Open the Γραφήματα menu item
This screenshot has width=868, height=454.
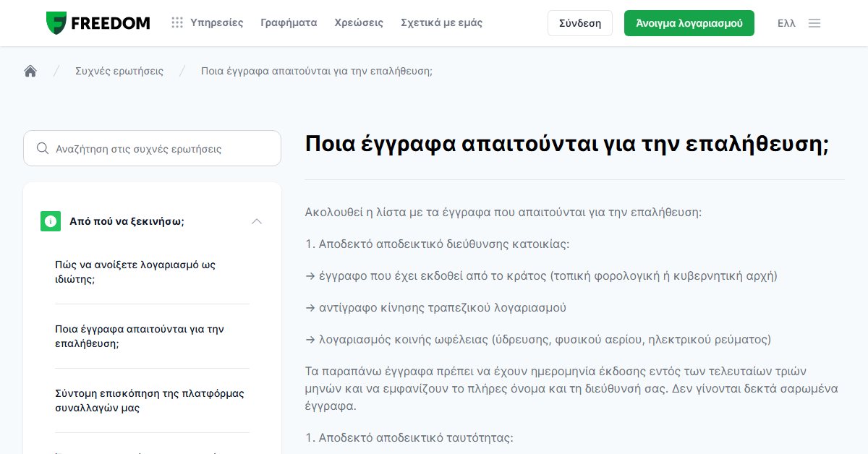pyautogui.click(x=289, y=23)
